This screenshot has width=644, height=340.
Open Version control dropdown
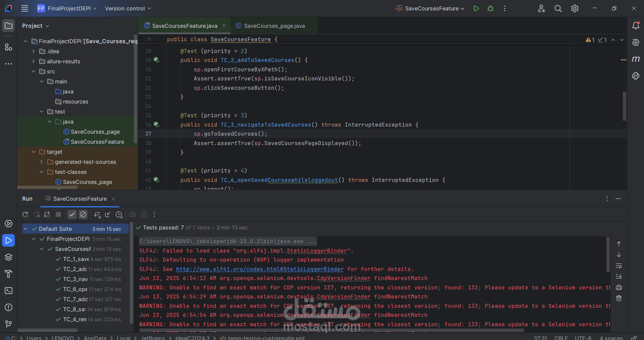pyautogui.click(x=128, y=8)
